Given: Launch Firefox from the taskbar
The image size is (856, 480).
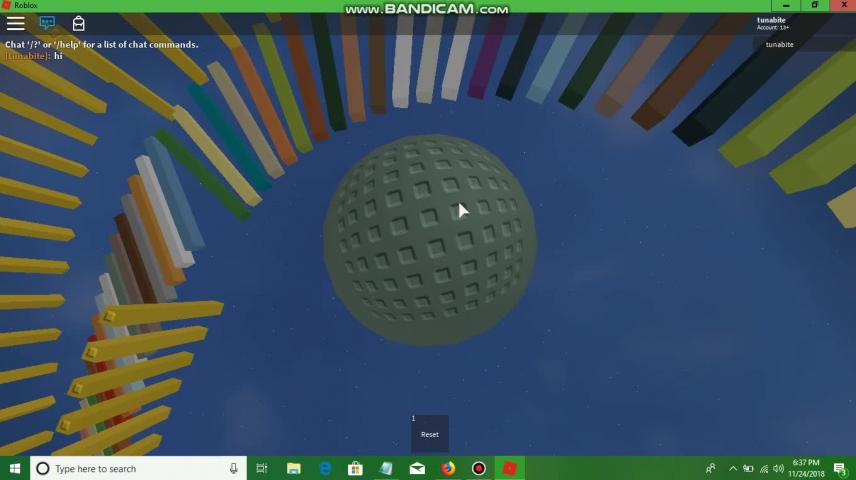Looking at the screenshot, I should click(448, 469).
